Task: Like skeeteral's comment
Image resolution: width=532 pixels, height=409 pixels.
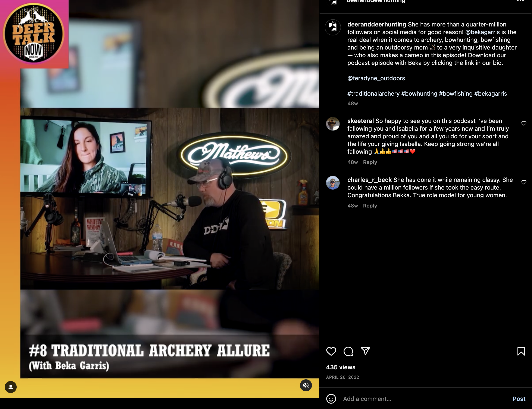Action: tap(524, 123)
